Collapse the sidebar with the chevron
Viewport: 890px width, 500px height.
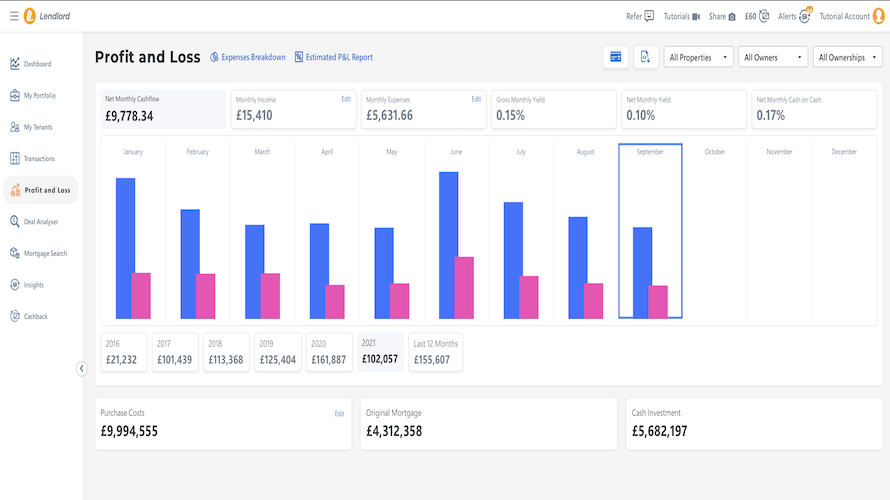coord(82,368)
